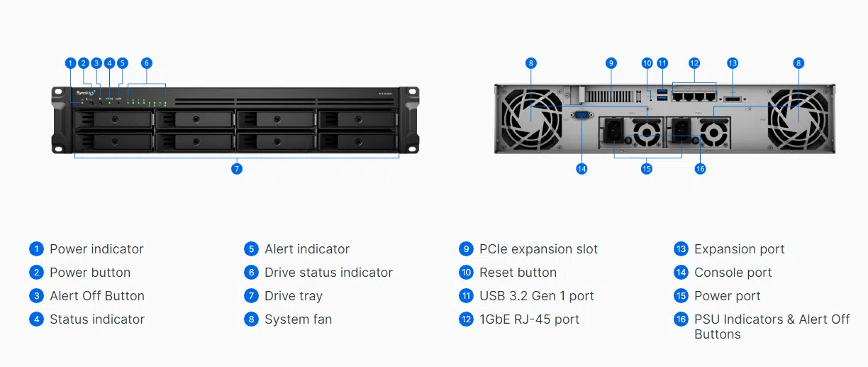Click numbered marker 7 below drive trays

[x=237, y=169]
